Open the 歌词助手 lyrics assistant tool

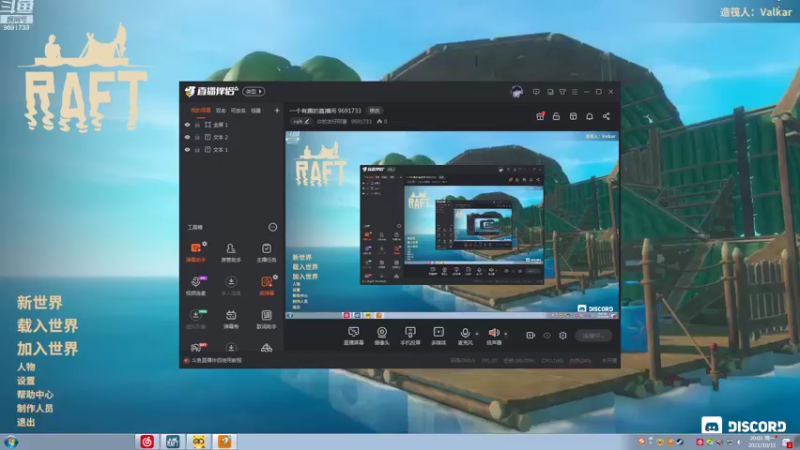coord(266,319)
